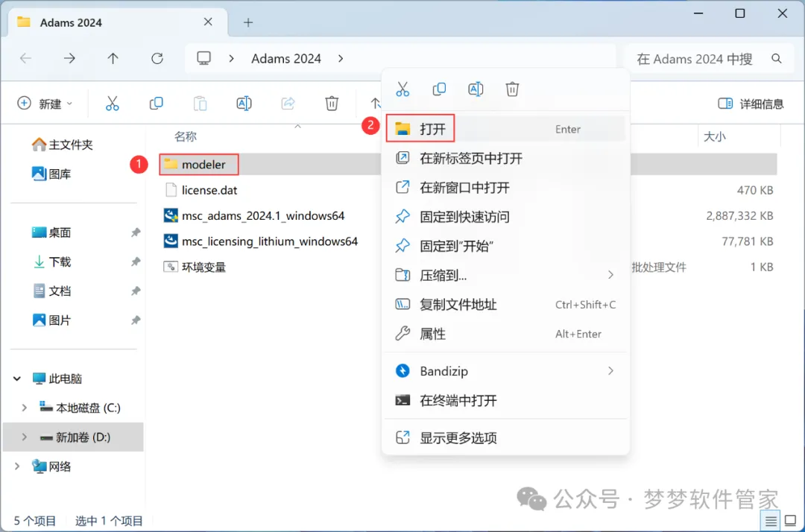Sort by 名称 column header
The width and height of the screenshot is (805, 532).
point(186,136)
